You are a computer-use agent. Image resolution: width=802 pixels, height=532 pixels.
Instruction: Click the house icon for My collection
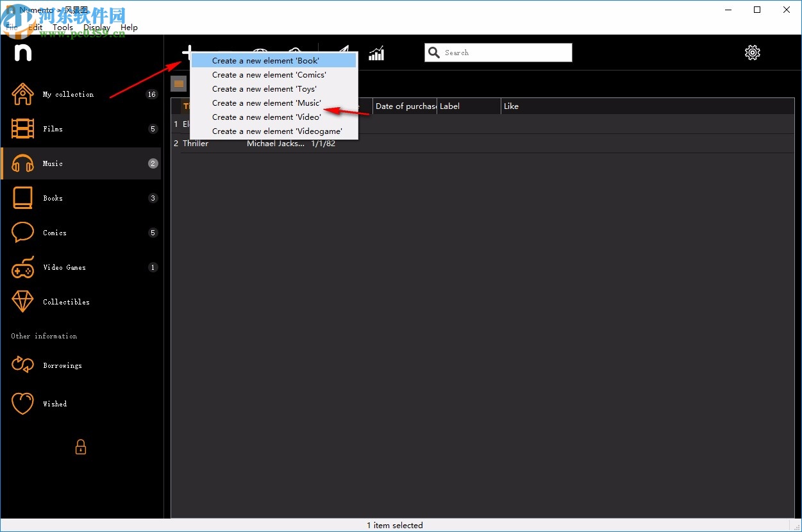(x=22, y=94)
